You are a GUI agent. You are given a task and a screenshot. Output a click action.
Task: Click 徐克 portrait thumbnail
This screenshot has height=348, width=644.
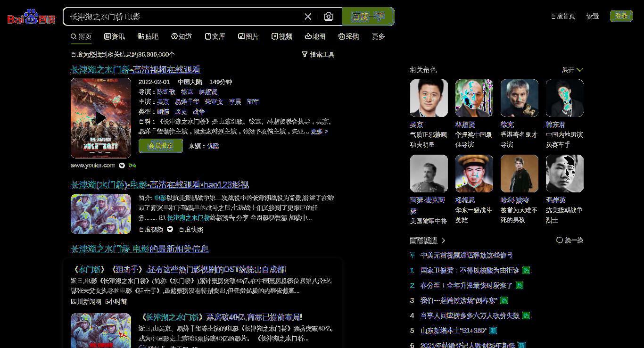(520, 98)
